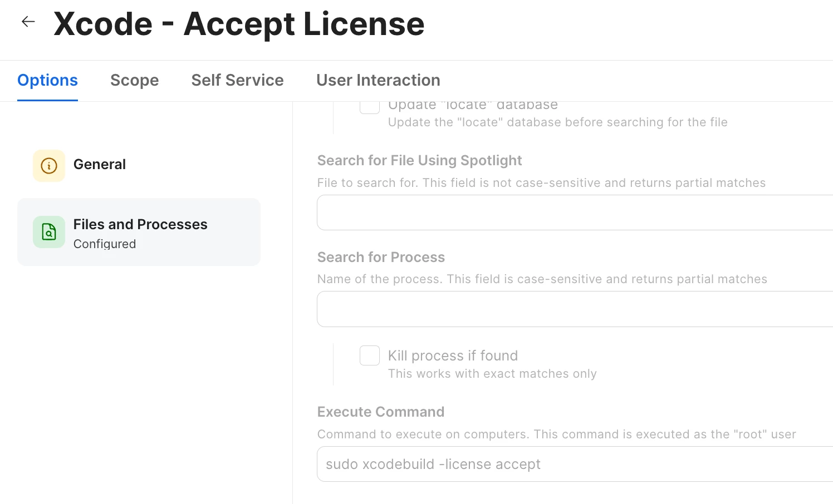Click the Search for Process heading
Viewport: 833px width, 504px height.
click(x=381, y=257)
